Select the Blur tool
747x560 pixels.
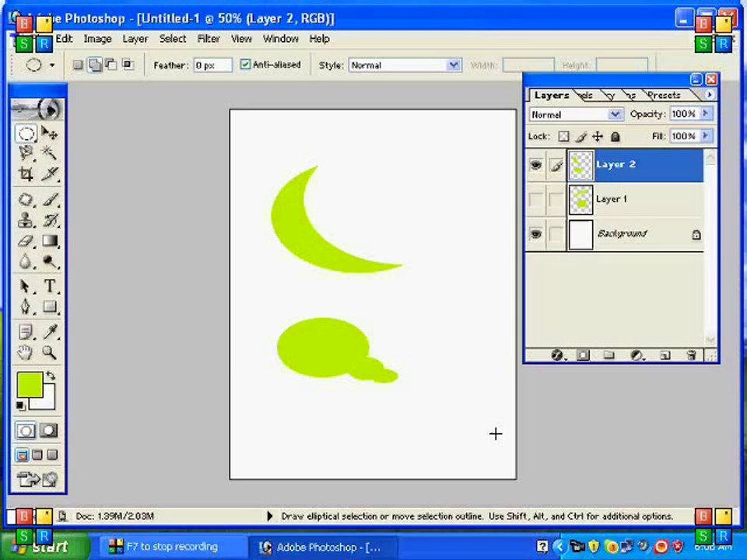click(x=26, y=261)
